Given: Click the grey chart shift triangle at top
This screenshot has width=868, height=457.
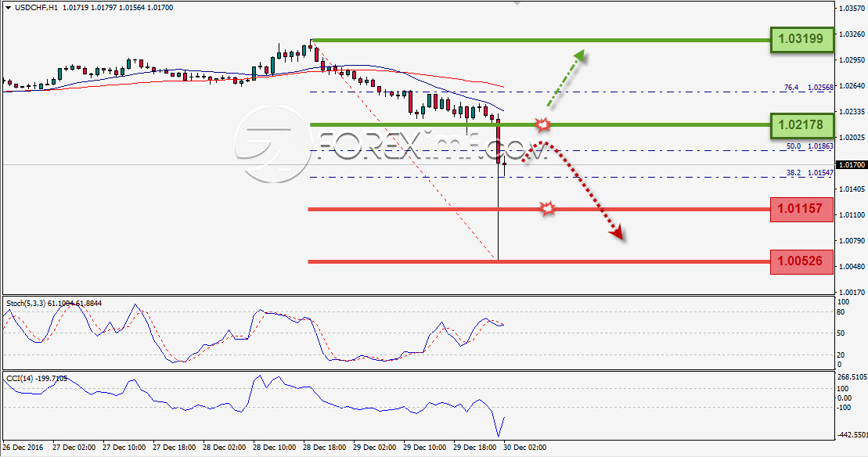Looking at the screenshot, I should [517, 3].
